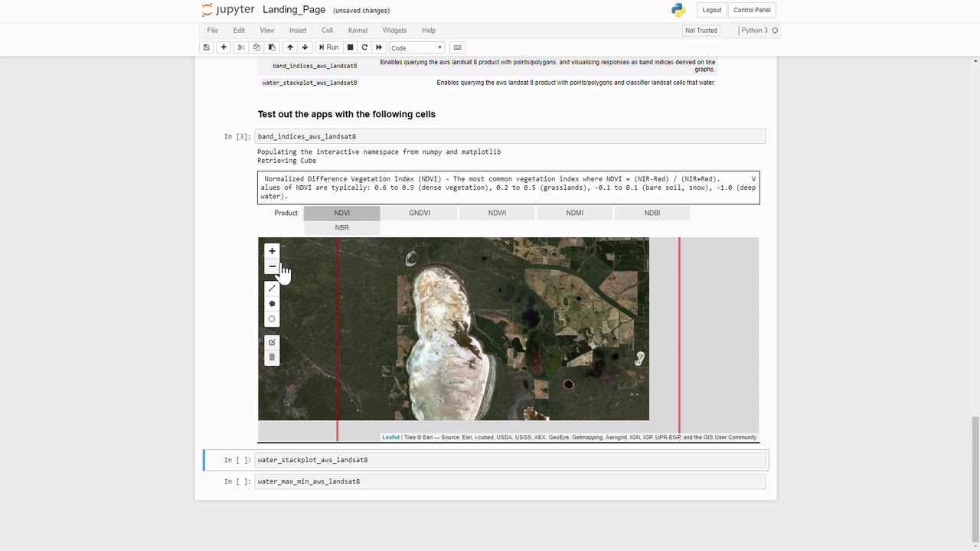Open the Edit menu
The width and height of the screenshot is (980, 551).
tap(239, 31)
